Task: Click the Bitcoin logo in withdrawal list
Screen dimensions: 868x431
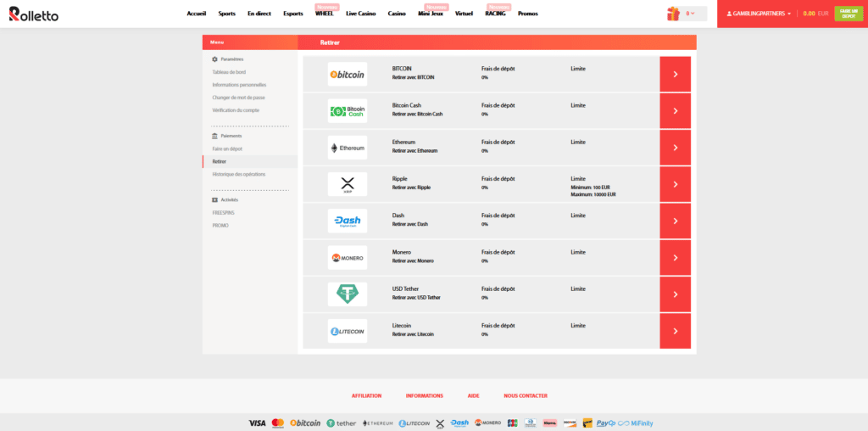Action: pos(347,74)
